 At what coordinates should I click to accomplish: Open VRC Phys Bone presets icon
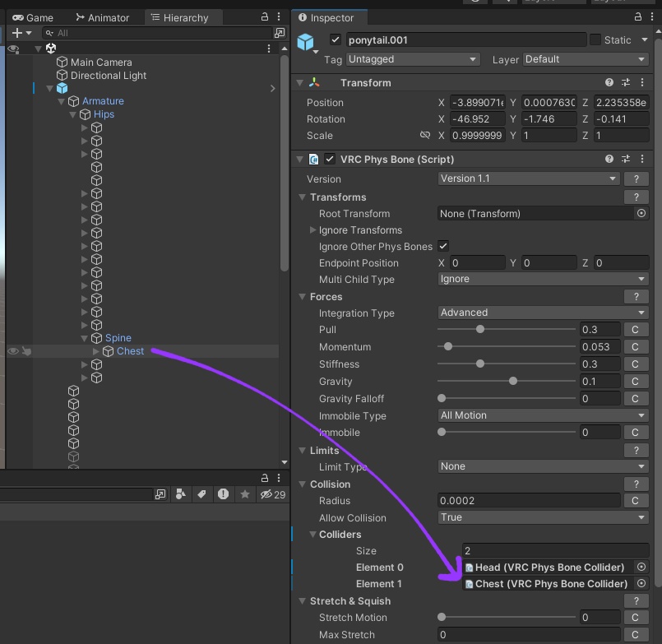pyautogui.click(x=626, y=159)
